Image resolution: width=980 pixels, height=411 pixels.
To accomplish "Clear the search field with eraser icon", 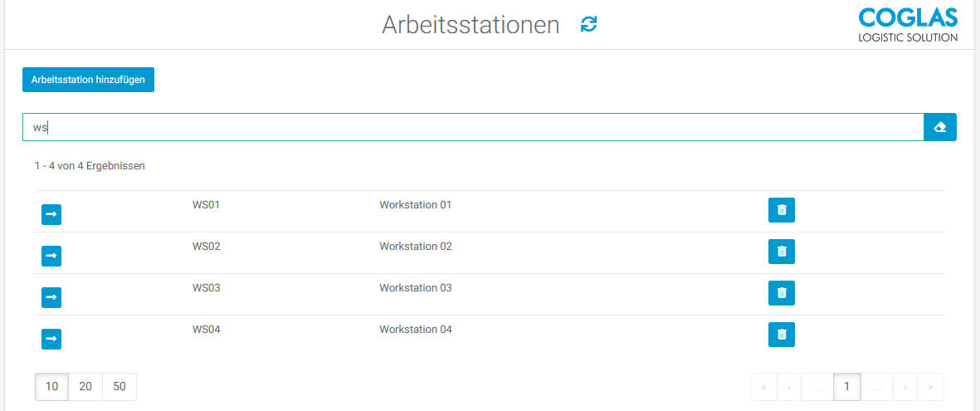I will [939, 127].
